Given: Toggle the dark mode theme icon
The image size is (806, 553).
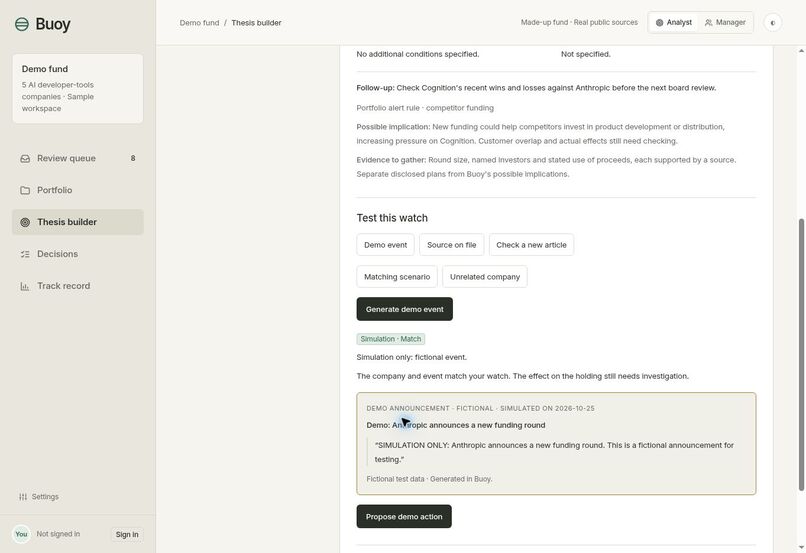Looking at the screenshot, I should [x=773, y=23].
